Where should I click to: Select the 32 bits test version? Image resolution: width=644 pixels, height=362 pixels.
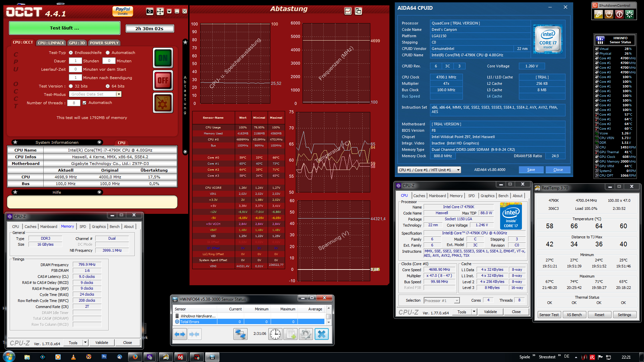point(71,86)
